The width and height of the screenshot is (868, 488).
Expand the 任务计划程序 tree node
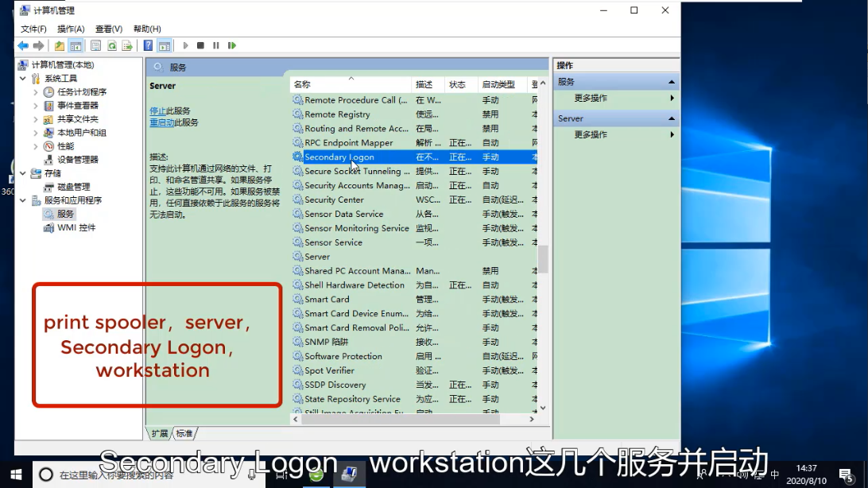coord(36,92)
